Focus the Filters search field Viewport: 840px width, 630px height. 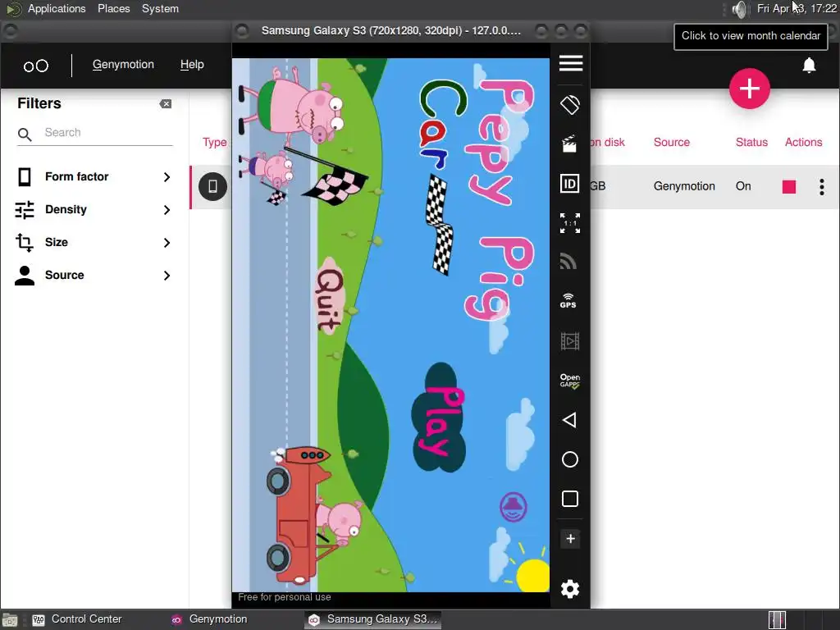pyautogui.click(x=107, y=133)
